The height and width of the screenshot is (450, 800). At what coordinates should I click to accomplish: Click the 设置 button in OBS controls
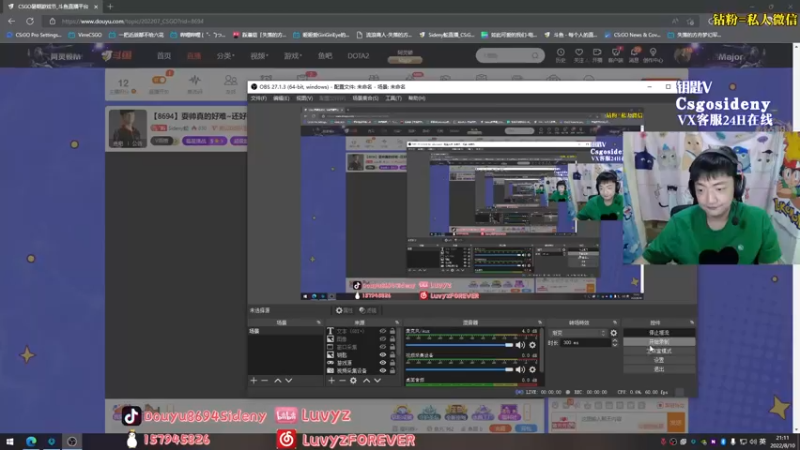point(659,360)
